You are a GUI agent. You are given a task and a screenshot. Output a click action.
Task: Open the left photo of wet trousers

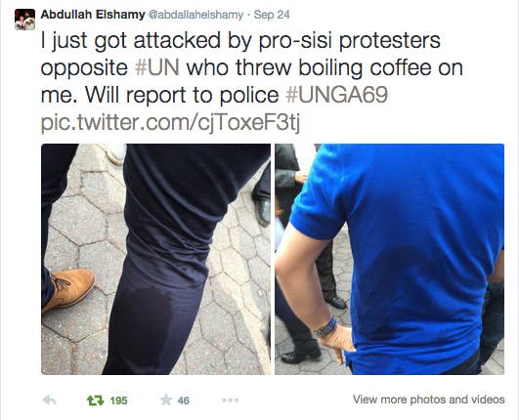pyautogui.click(x=155, y=259)
